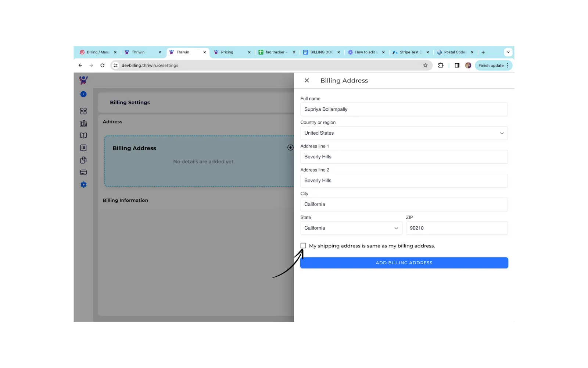
Task: Open the settings gear icon in the sidebar
Action: (83, 185)
